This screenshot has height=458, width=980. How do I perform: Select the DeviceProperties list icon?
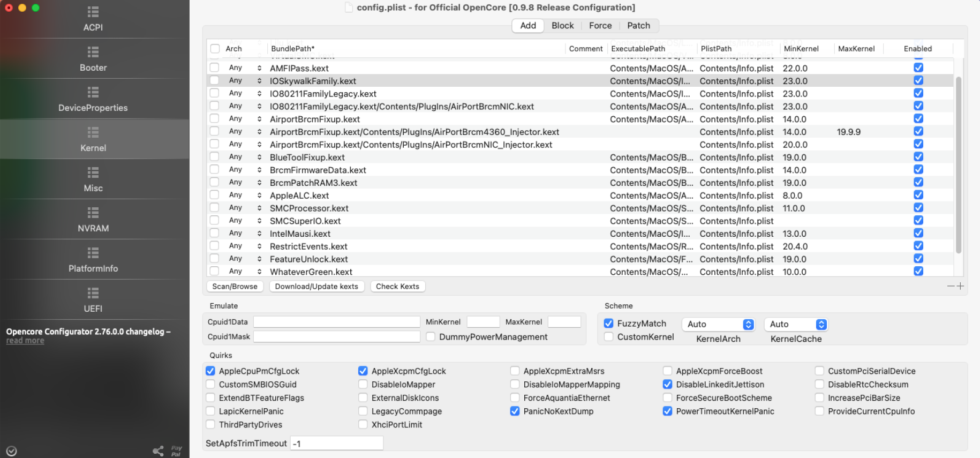[93, 92]
